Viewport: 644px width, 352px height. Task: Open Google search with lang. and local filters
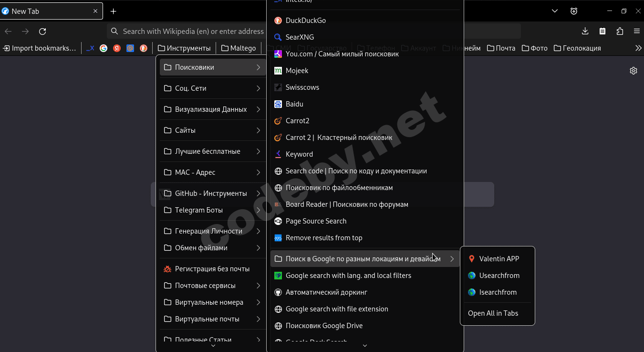coord(365,276)
